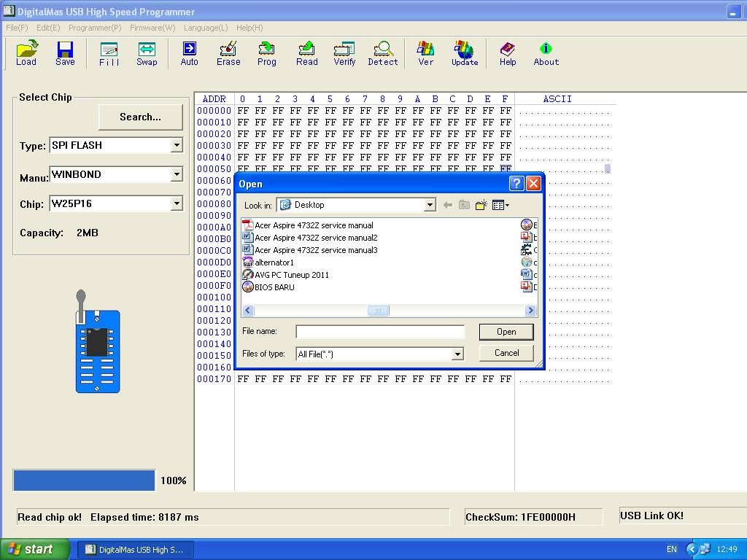Open the Edit(E) menu
Screen dimensions: 747x560
[48, 28]
